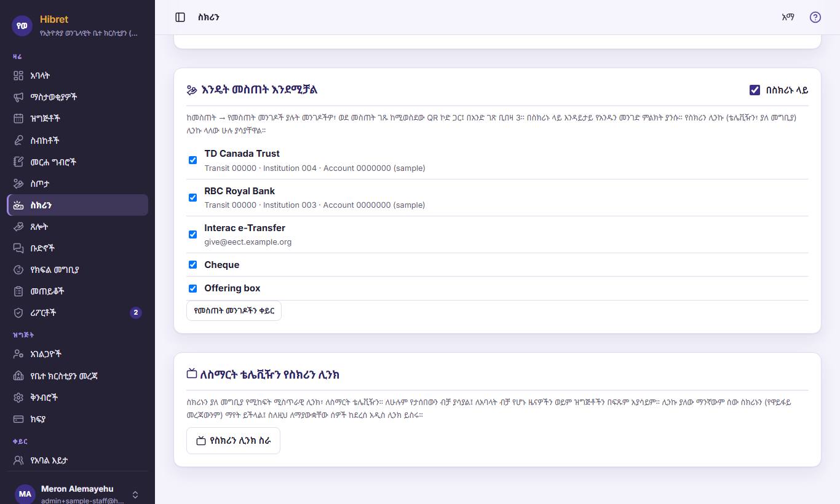Click the Hibret logo title

[x=54, y=19]
